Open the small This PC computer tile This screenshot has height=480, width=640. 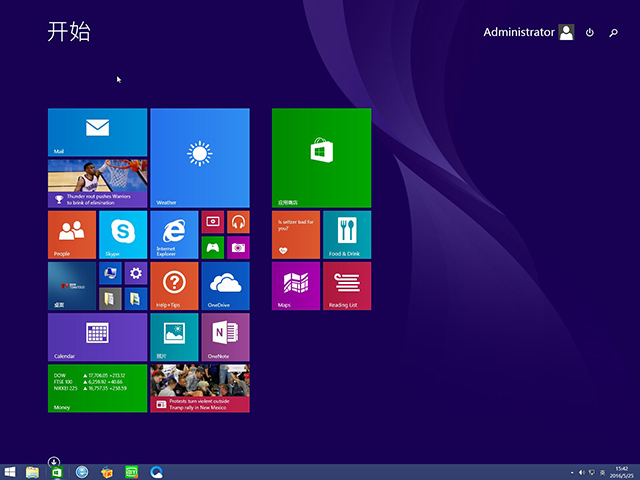110,273
